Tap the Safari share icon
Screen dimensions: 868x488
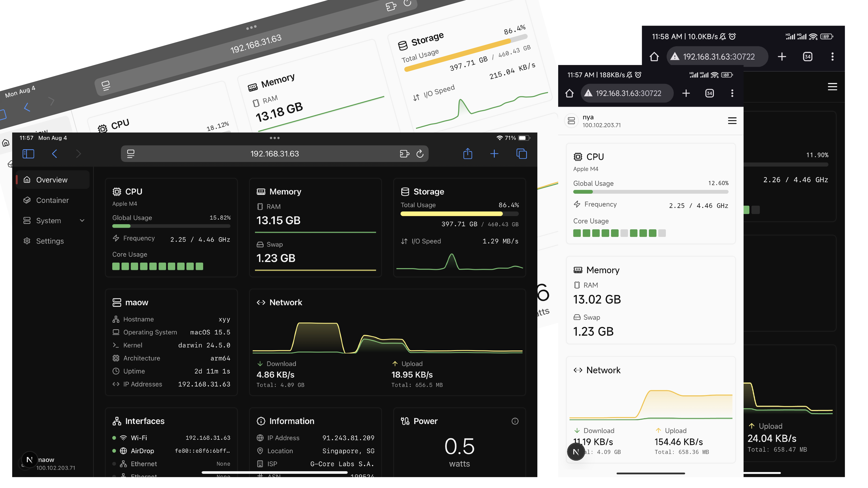point(467,154)
